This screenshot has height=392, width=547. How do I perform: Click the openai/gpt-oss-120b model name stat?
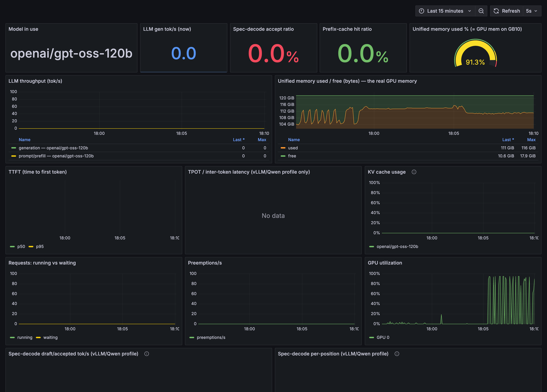point(71,53)
